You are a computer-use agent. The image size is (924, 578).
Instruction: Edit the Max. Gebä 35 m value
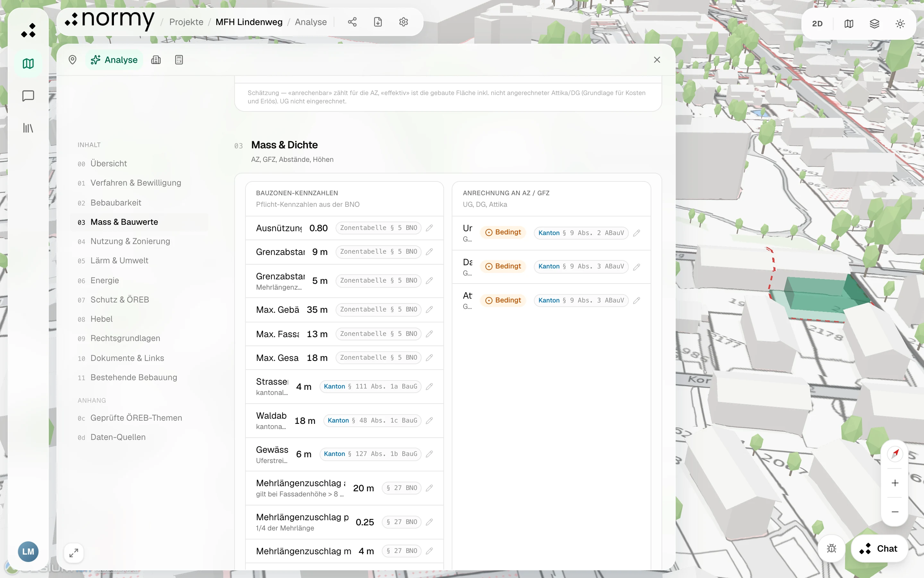coord(429,310)
